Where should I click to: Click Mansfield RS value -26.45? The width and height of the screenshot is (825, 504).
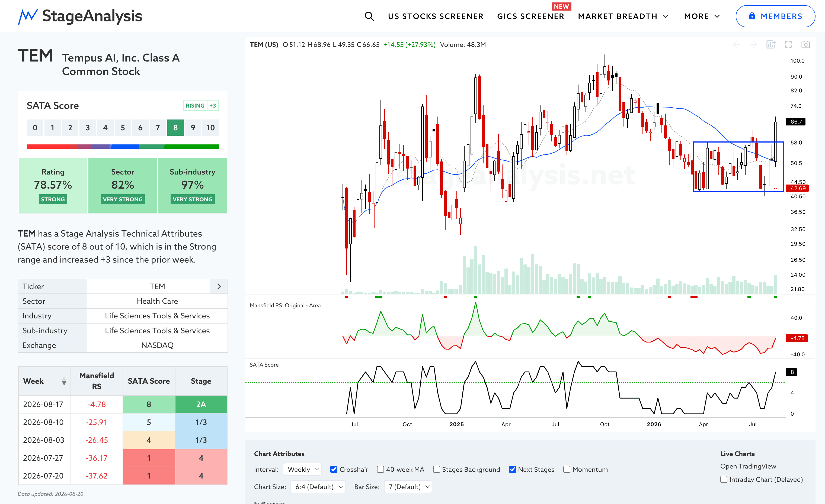(x=97, y=440)
